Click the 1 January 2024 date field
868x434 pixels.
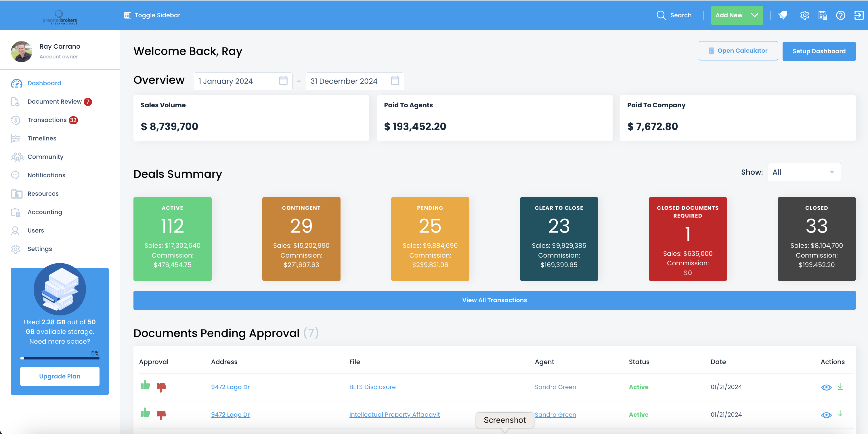[x=243, y=81]
